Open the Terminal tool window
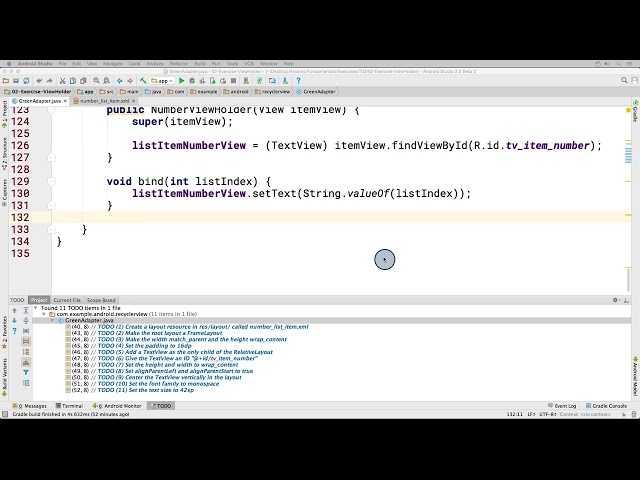Image resolution: width=640 pixels, height=480 pixels. tap(69, 406)
